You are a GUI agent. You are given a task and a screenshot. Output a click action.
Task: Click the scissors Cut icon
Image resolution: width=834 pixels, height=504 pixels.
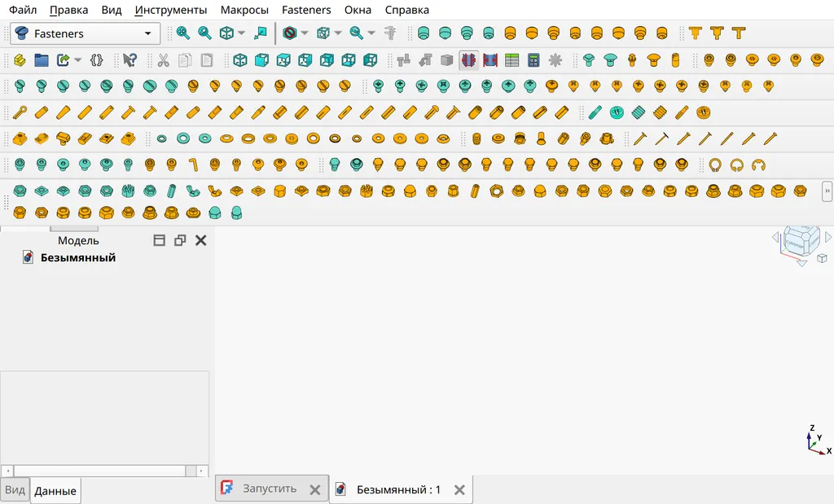pos(163,60)
